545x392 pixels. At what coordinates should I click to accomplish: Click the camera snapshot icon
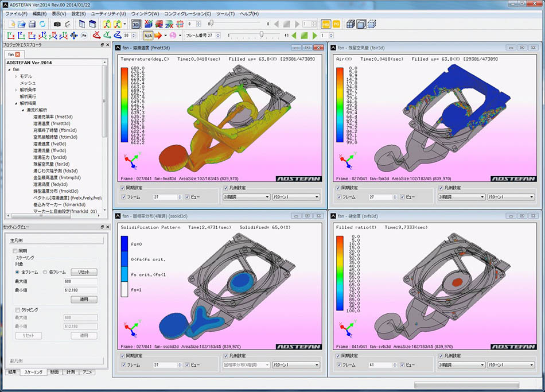(x=57, y=24)
